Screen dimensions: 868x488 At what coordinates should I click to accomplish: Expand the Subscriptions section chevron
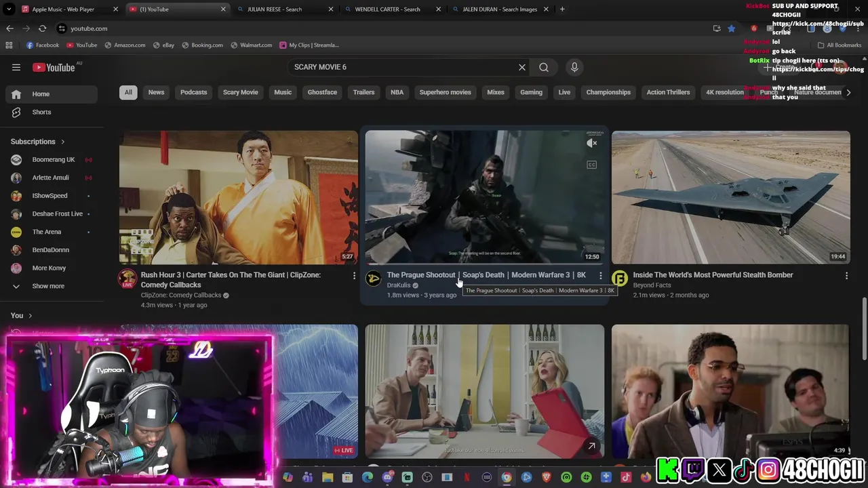point(62,142)
